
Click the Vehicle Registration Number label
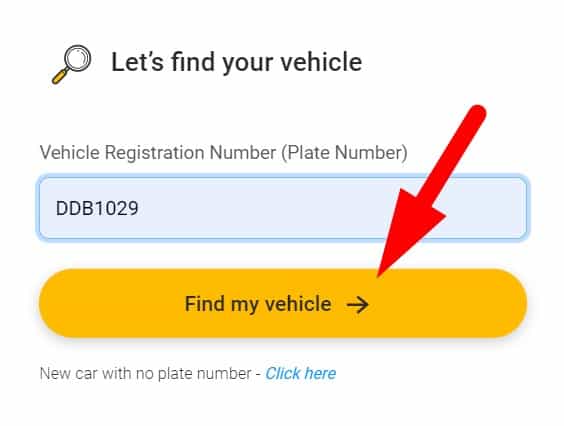pos(223,153)
